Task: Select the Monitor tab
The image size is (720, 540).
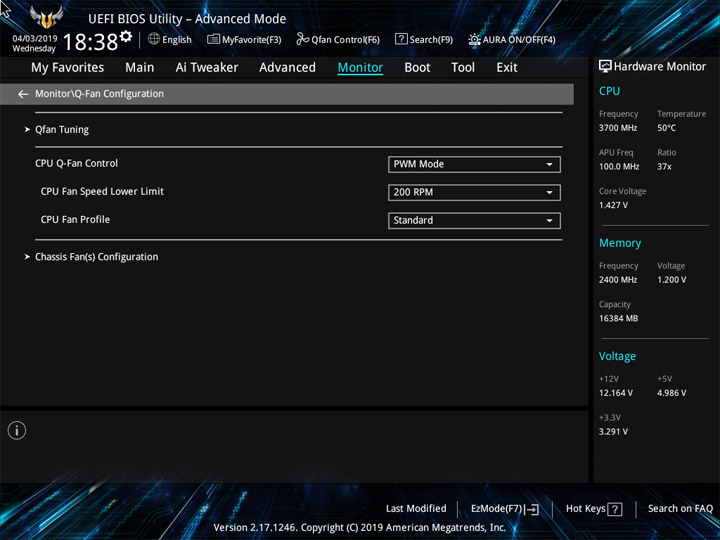Action: tap(360, 68)
